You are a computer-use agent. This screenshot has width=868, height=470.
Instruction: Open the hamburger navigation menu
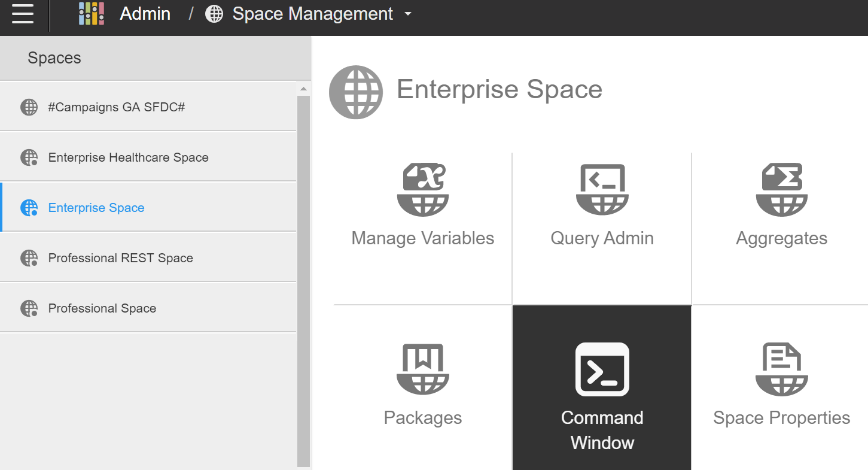(x=23, y=13)
